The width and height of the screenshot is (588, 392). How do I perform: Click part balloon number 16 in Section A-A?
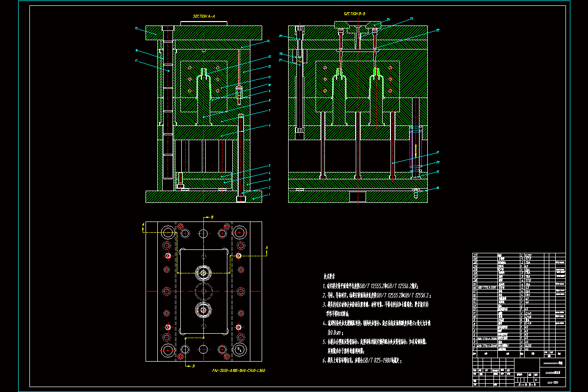tap(136, 50)
